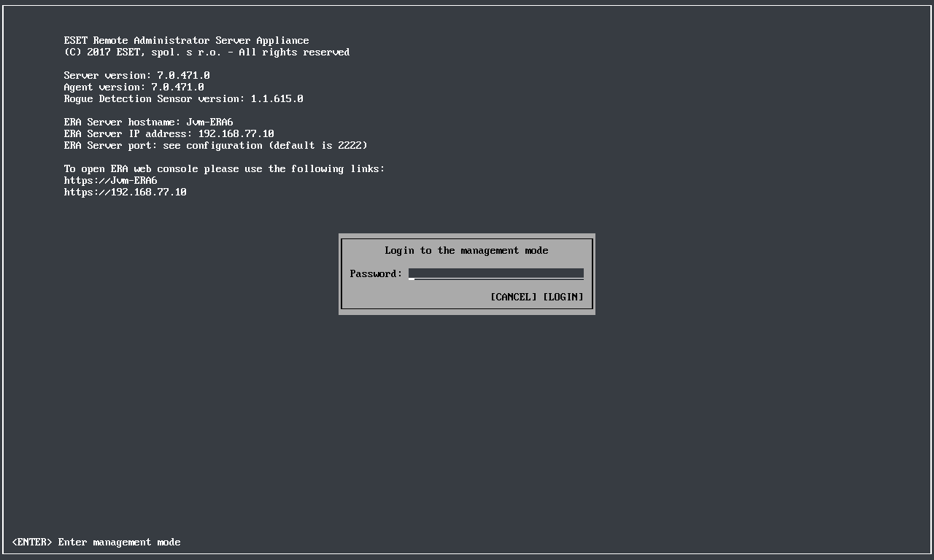
Task: Click the 'Password:' label
Action: [x=376, y=273]
